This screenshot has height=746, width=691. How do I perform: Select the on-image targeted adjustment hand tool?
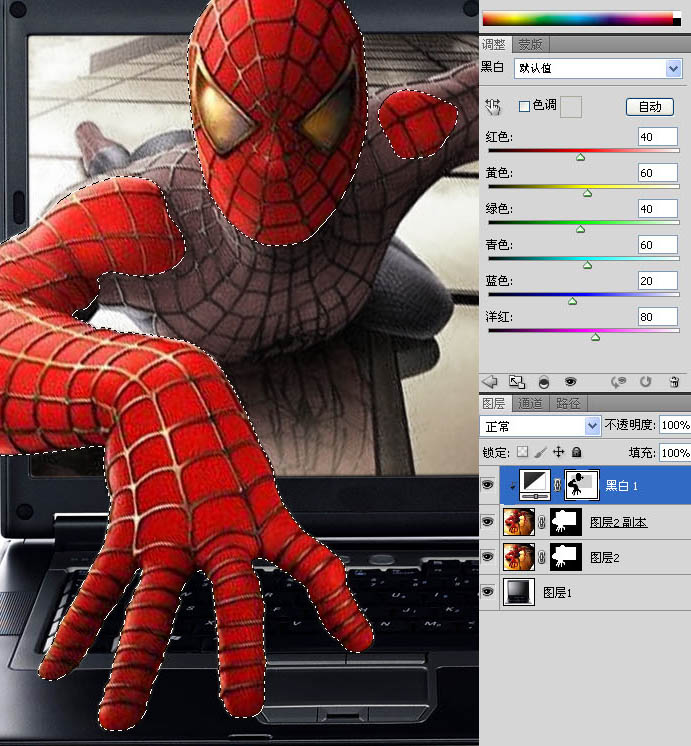coord(492,106)
